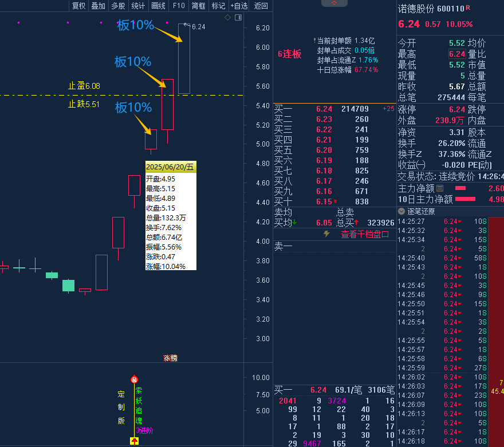504x447 pixels.
Task: Click the 换手 26.20% value
Action: point(452,143)
